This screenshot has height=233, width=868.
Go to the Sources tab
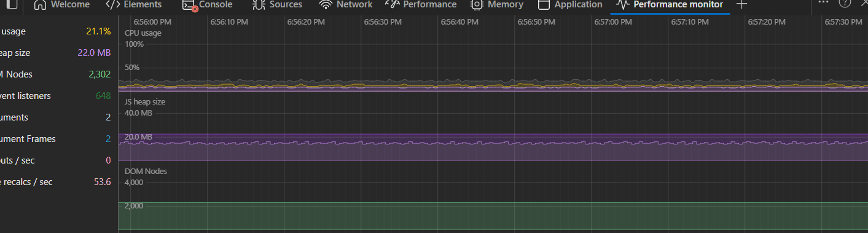coord(277,4)
